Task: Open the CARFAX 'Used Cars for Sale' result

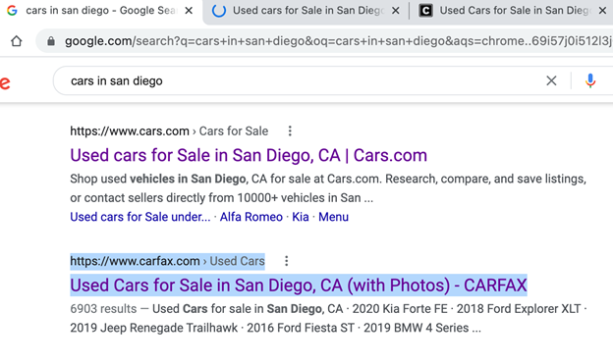Action: click(299, 286)
